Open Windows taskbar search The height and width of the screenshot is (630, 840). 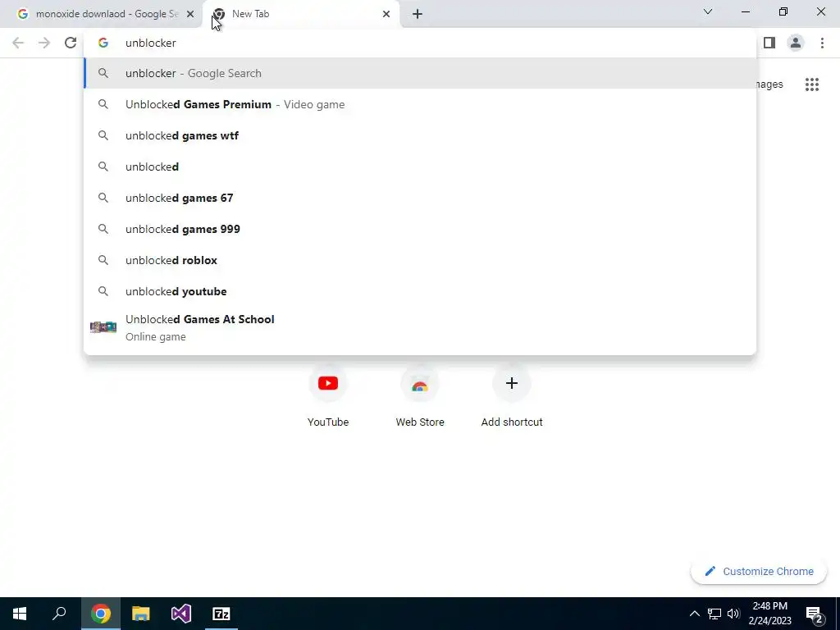[59, 614]
